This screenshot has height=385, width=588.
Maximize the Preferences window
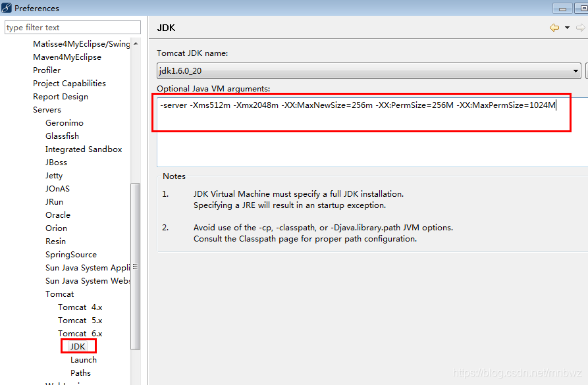[581, 9]
